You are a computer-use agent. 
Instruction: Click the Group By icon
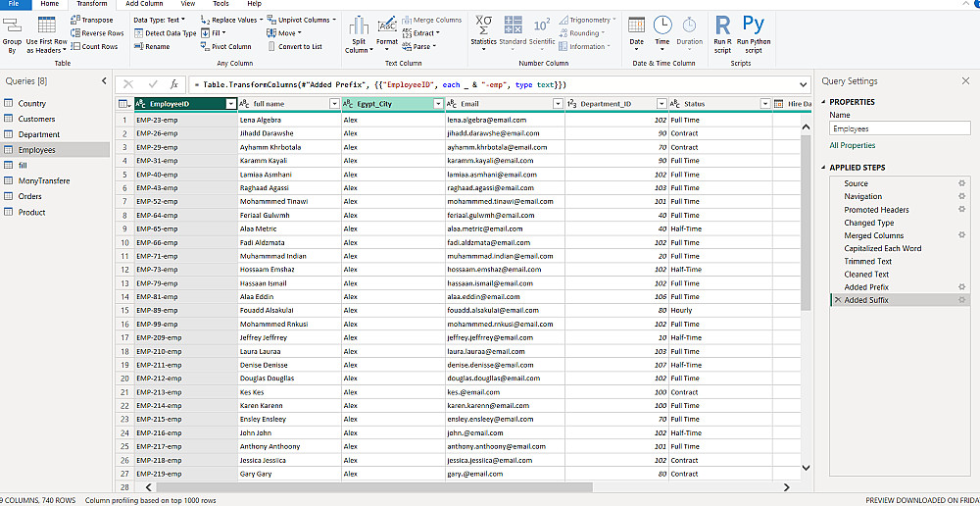click(12, 26)
